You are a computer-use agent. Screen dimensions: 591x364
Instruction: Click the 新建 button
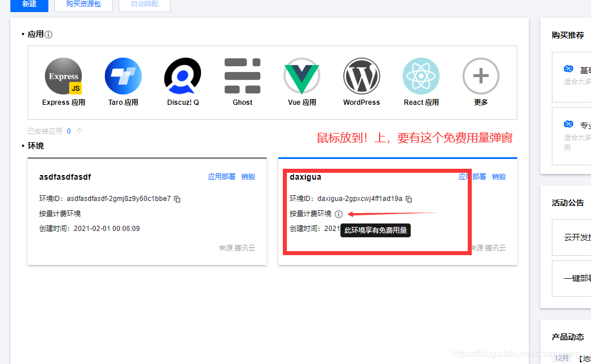coord(29,4)
